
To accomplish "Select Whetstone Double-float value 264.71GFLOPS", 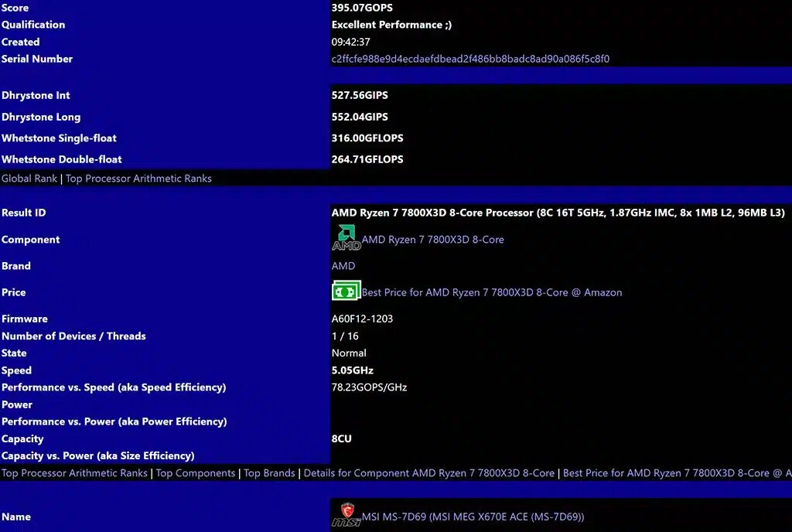I will coord(367,159).
